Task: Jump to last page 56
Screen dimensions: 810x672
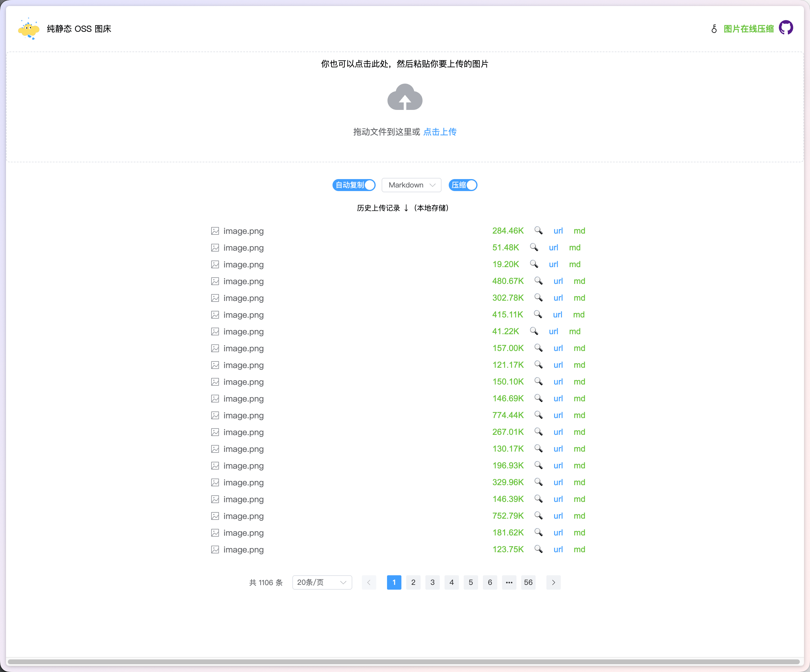Action: click(x=528, y=582)
